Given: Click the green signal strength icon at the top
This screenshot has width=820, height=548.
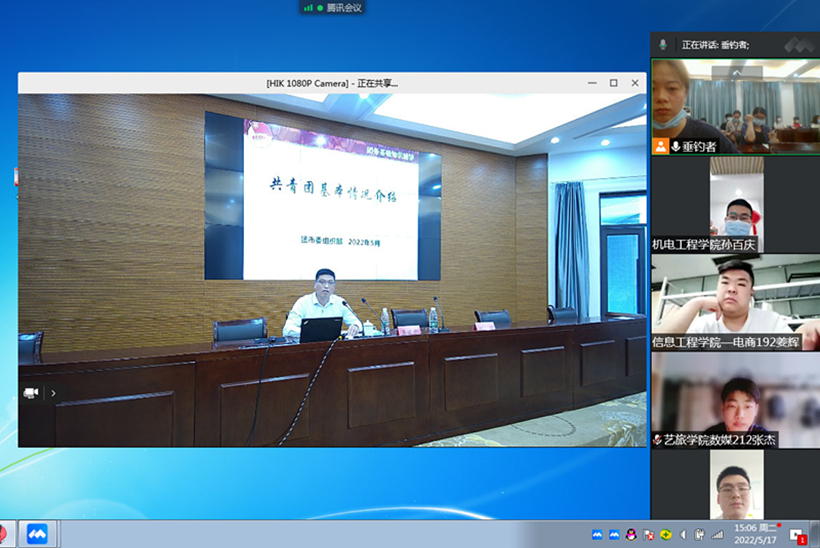Looking at the screenshot, I should pyautogui.click(x=308, y=7).
